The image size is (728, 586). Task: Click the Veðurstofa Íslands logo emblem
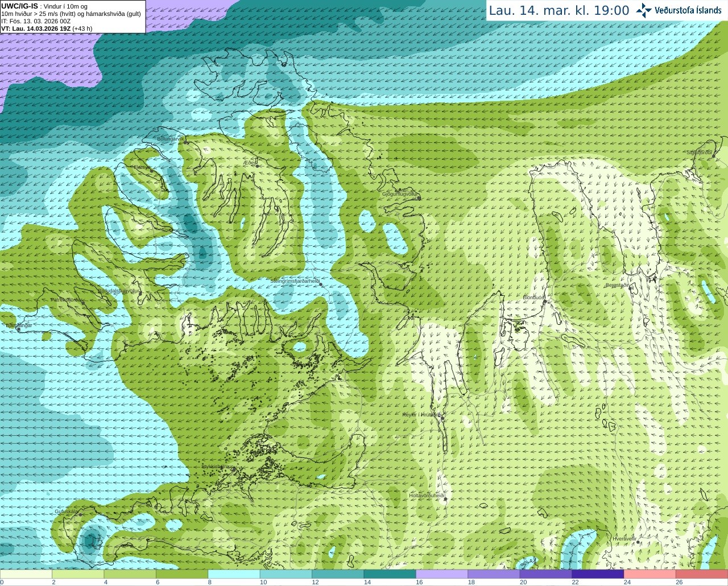[643, 10]
